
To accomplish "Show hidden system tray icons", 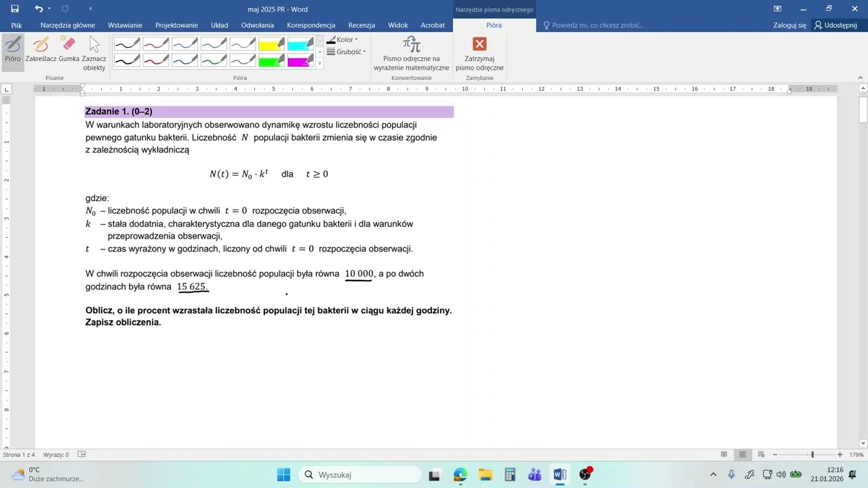I will point(713,474).
